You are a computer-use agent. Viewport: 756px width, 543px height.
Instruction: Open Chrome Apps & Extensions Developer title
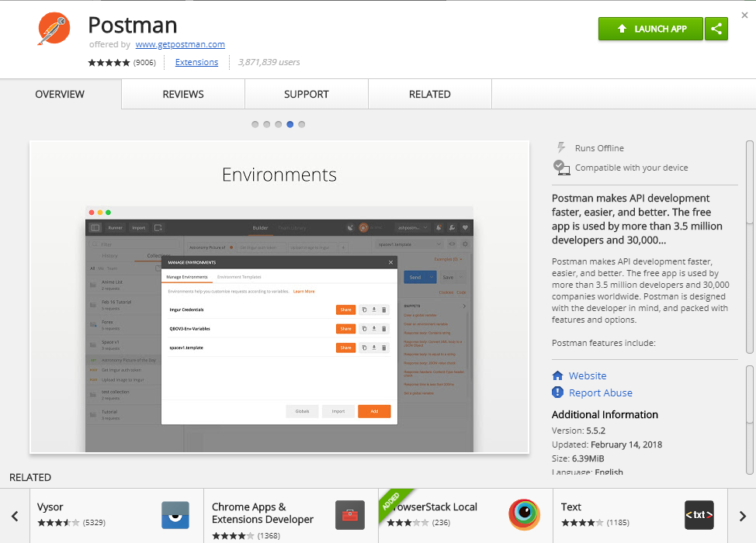tap(263, 513)
